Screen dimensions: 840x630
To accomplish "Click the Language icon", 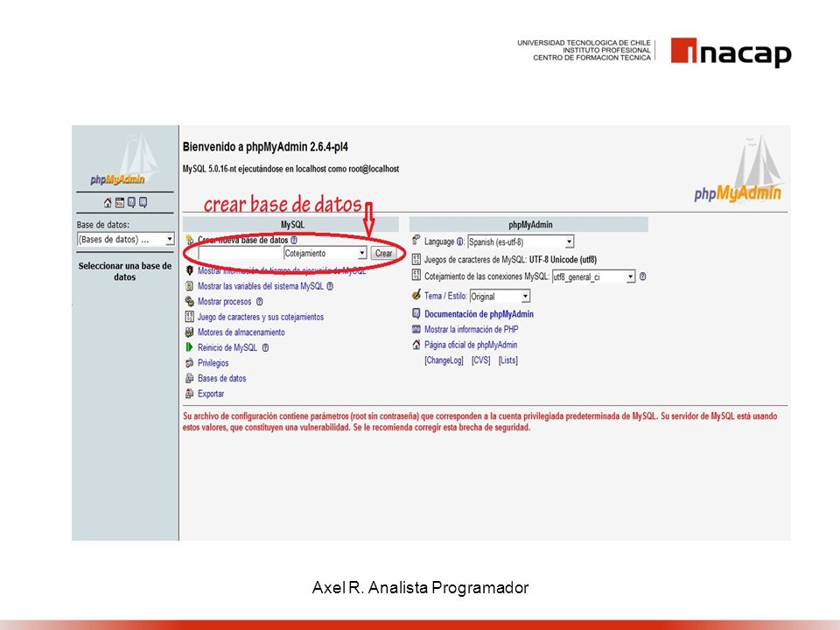I will pos(416,240).
